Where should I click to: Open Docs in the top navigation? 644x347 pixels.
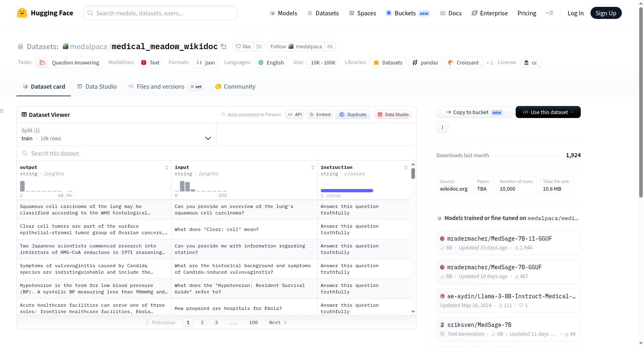(450, 13)
